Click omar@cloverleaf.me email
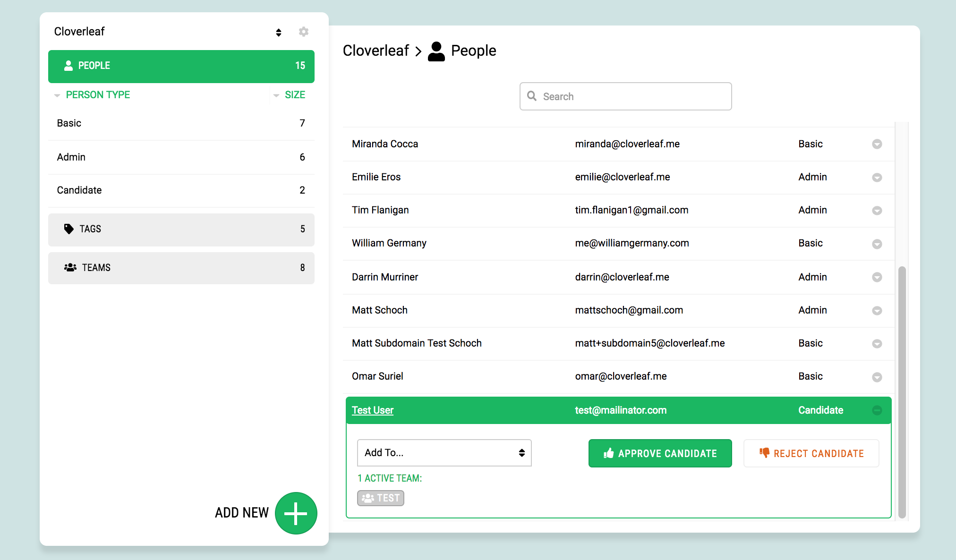The image size is (956, 560). point(621,376)
